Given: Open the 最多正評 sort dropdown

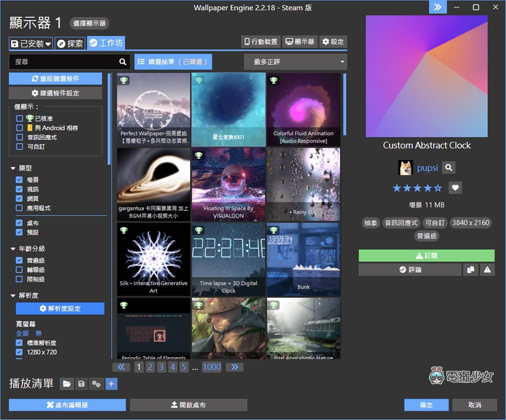Looking at the screenshot, I should point(295,61).
